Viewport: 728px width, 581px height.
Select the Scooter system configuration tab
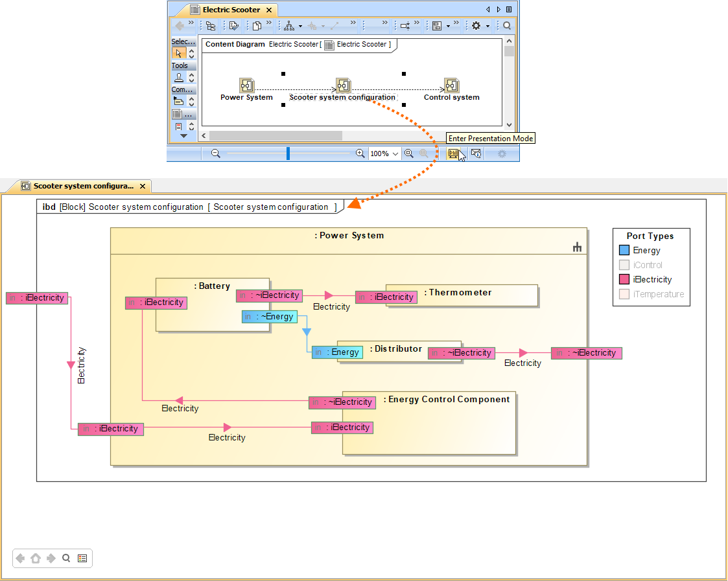tap(83, 186)
